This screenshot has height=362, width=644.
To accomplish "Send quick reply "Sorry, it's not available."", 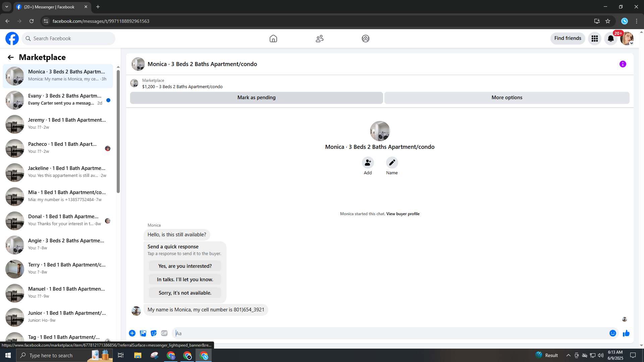I will click(185, 293).
